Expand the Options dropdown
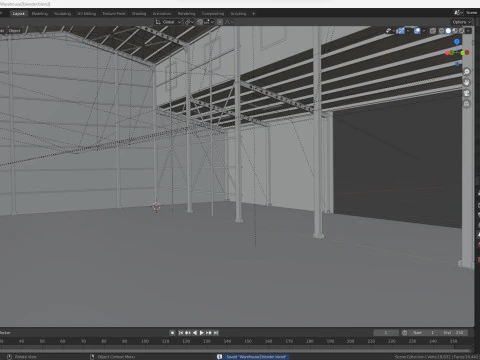This screenshot has height=360, width=480. coord(462,22)
